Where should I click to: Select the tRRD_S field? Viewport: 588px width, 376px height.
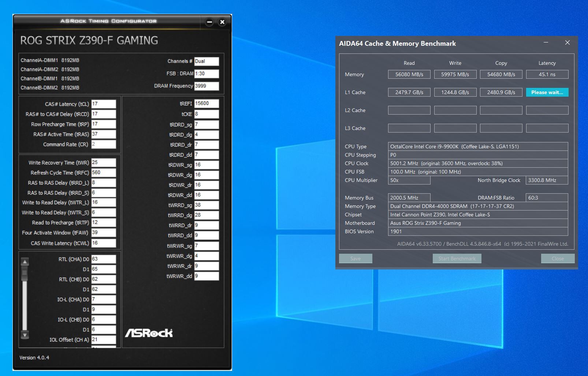[104, 193]
